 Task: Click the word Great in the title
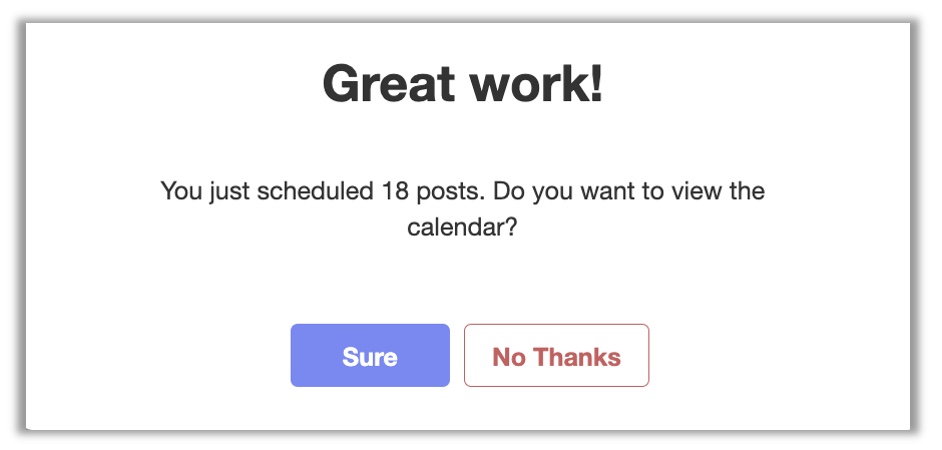pyautogui.click(x=388, y=84)
